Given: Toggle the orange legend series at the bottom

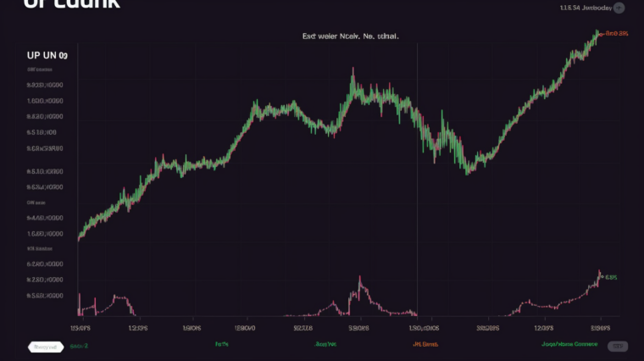Looking at the screenshot, I should pos(425,345).
